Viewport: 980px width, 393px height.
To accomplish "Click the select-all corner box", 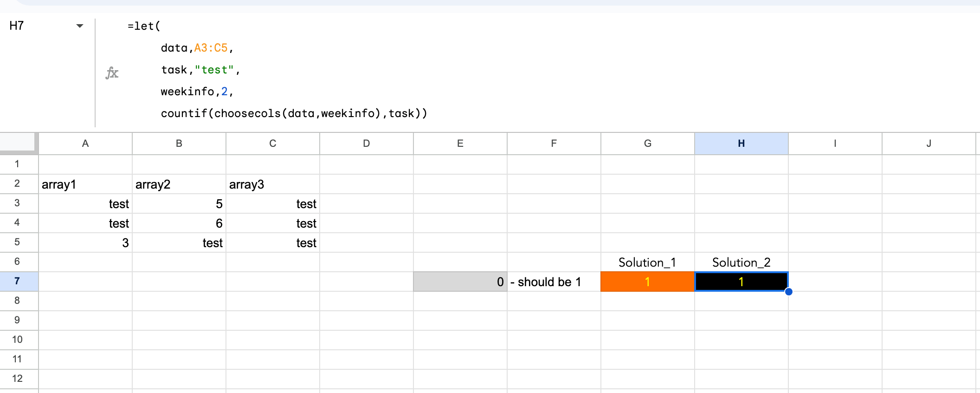I will pos(19,143).
